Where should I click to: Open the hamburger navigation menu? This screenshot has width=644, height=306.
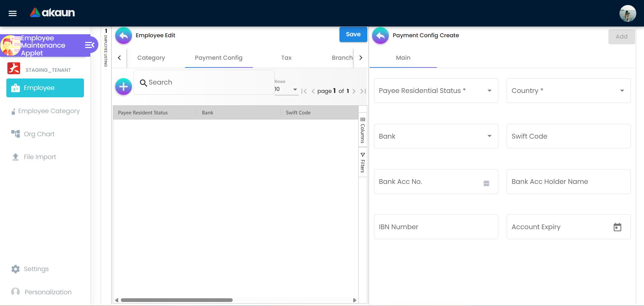tap(12, 13)
